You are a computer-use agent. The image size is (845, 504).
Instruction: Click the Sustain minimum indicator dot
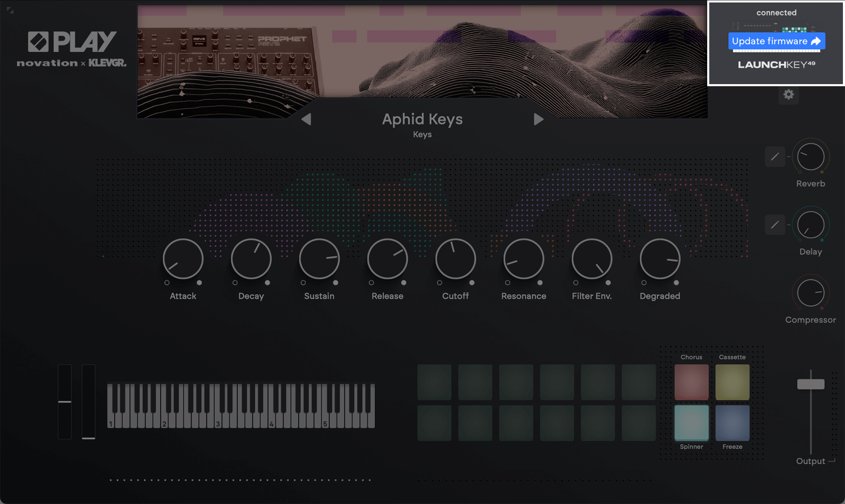point(303,283)
